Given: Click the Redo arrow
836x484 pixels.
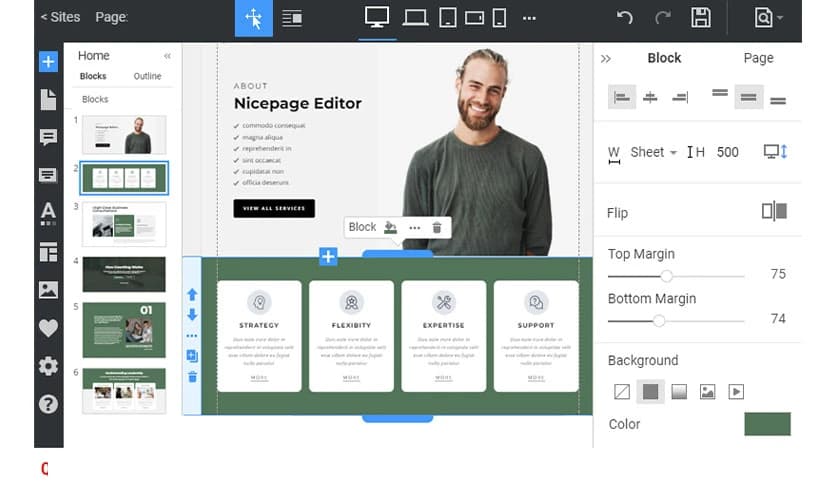Looking at the screenshot, I should tap(663, 18).
